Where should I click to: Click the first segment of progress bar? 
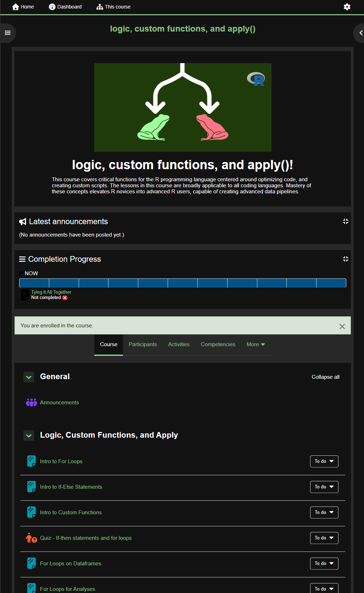click(34, 283)
